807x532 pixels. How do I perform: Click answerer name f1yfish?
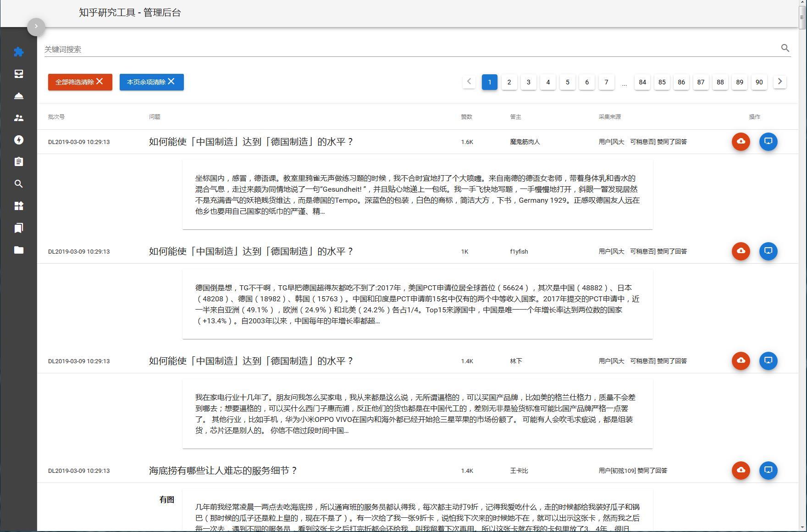[x=519, y=251]
